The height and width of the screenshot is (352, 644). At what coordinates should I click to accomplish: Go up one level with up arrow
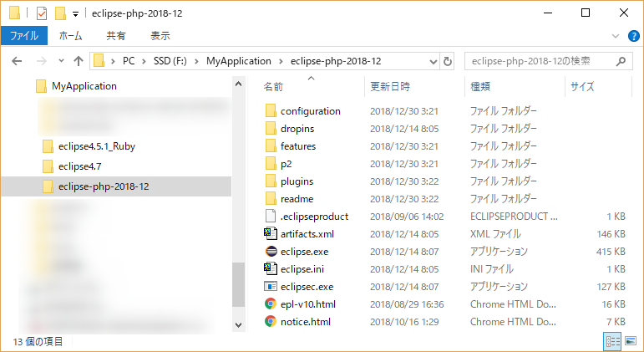coord(79,61)
